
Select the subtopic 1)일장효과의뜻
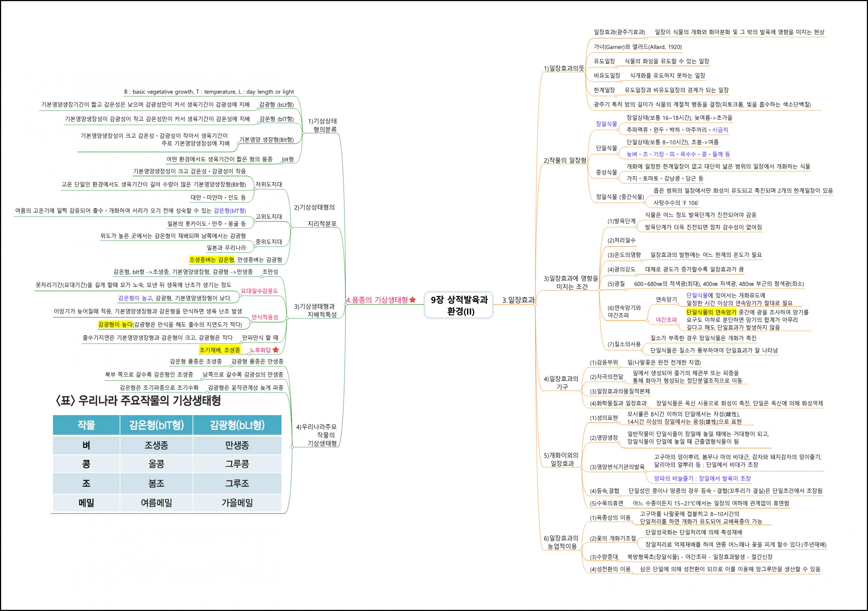[564, 68]
